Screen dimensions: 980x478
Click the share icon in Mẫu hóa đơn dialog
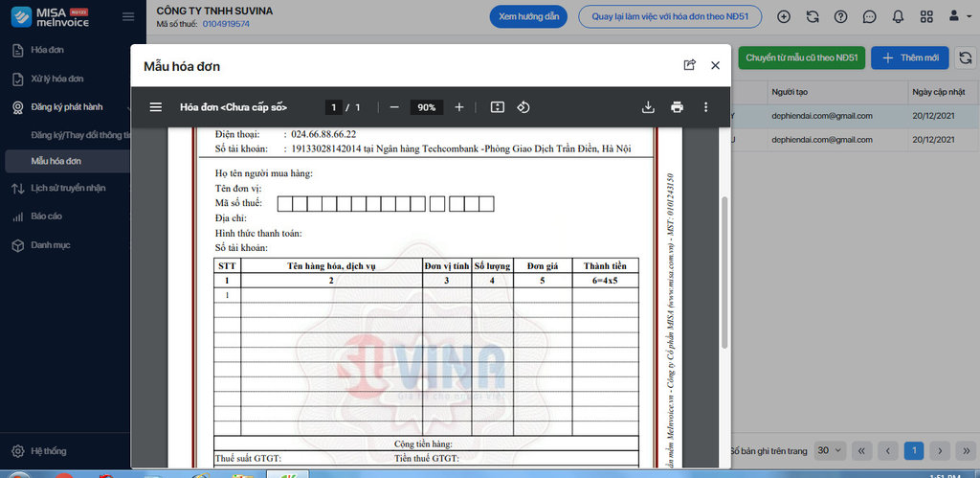(x=689, y=65)
